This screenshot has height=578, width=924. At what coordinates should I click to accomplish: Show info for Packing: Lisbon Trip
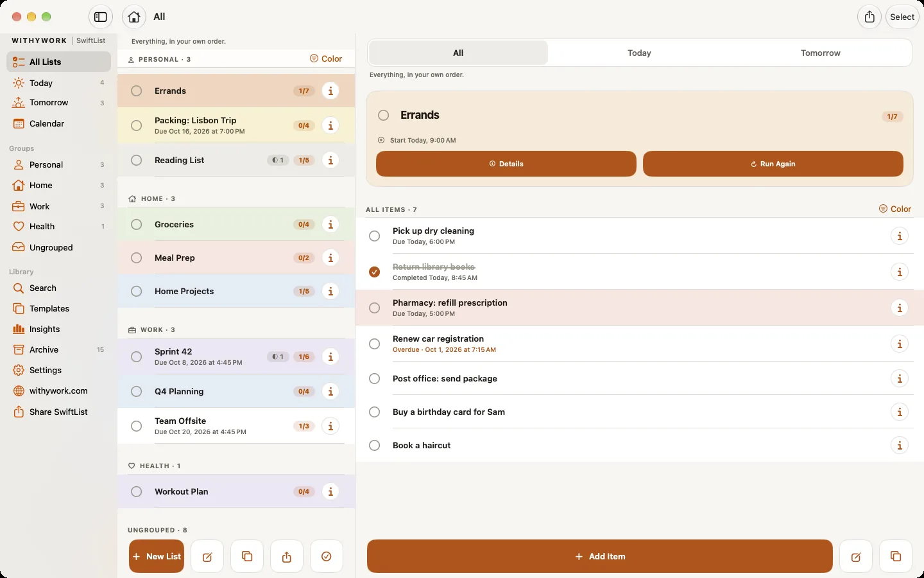click(330, 125)
